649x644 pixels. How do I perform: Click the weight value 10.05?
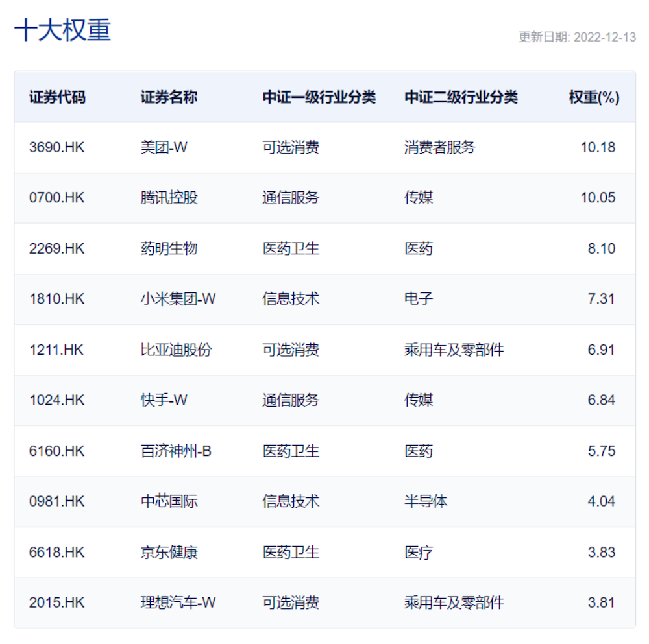[598, 197]
